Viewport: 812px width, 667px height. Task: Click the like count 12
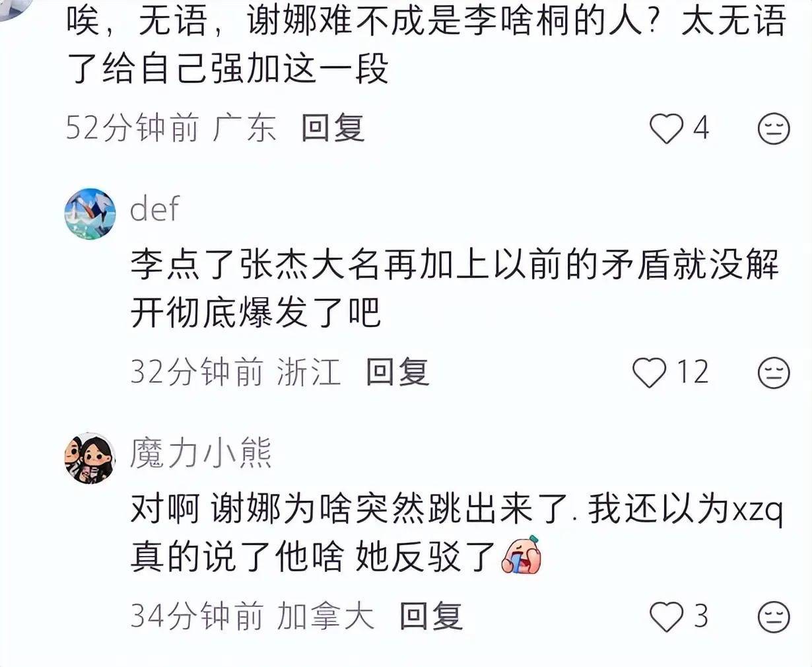693,372
